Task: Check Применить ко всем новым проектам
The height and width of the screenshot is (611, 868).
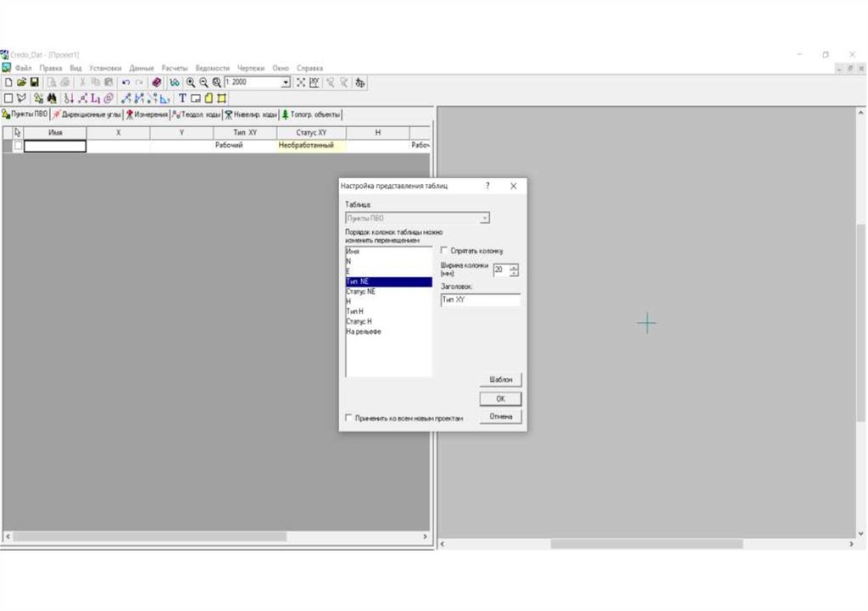Action: click(348, 418)
